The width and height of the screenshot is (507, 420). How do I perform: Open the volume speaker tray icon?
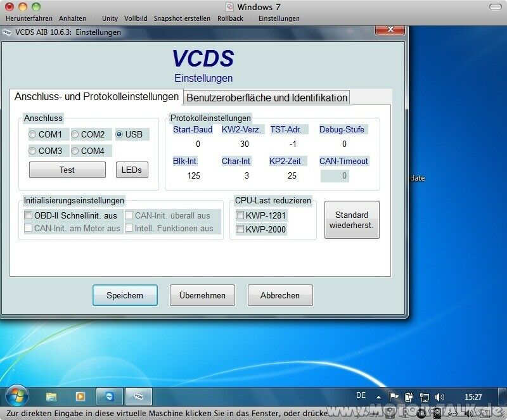[x=439, y=397]
